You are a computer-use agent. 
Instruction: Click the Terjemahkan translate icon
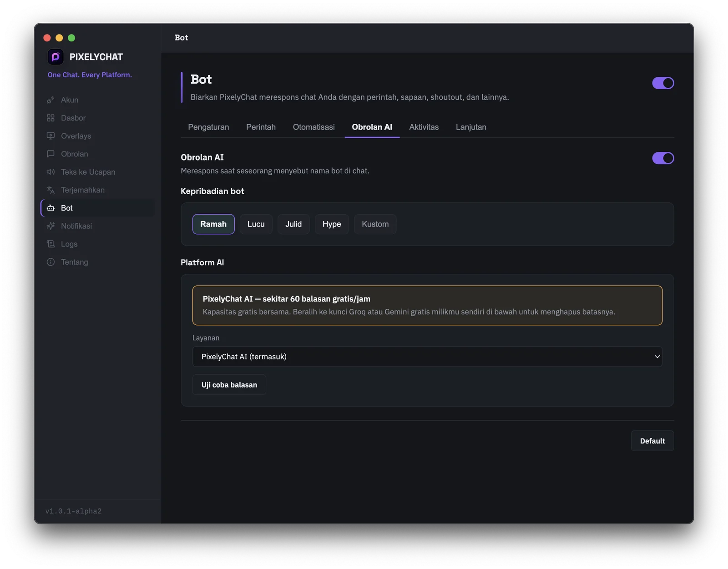51,190
